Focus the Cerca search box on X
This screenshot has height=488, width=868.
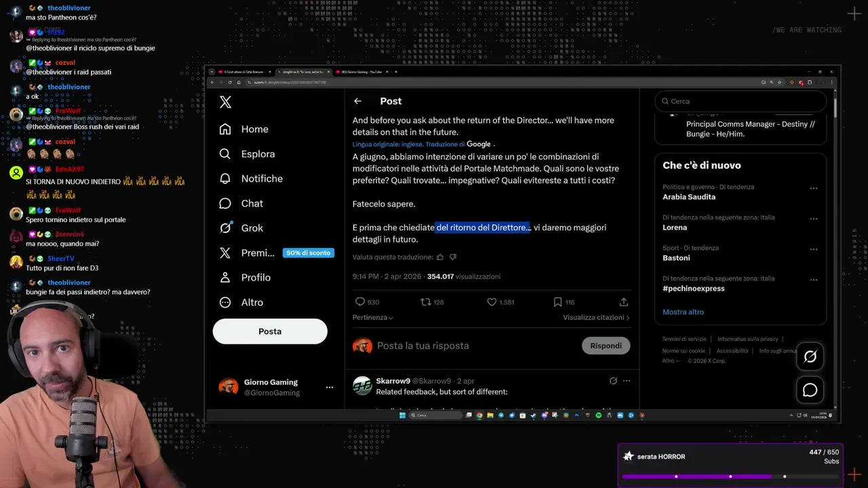741,101
